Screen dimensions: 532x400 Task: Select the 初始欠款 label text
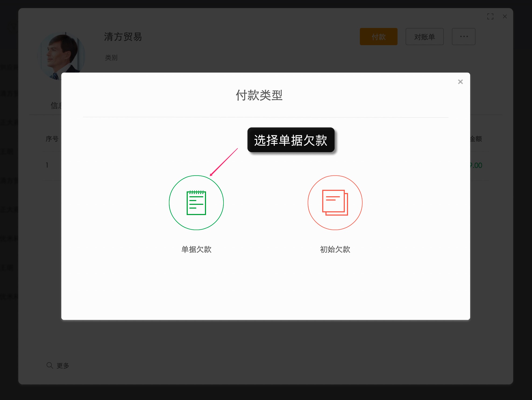(335, 249)
